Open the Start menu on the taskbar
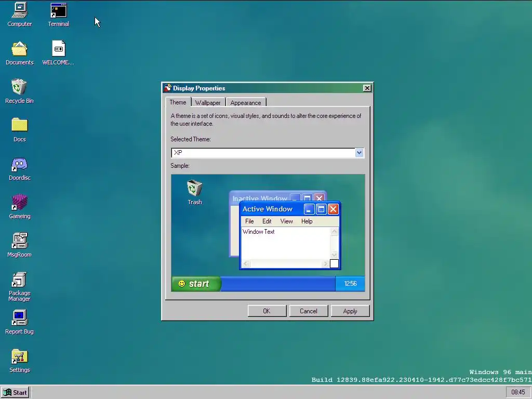The height and width of the screenshot is (399, 532). pos(16,393)
